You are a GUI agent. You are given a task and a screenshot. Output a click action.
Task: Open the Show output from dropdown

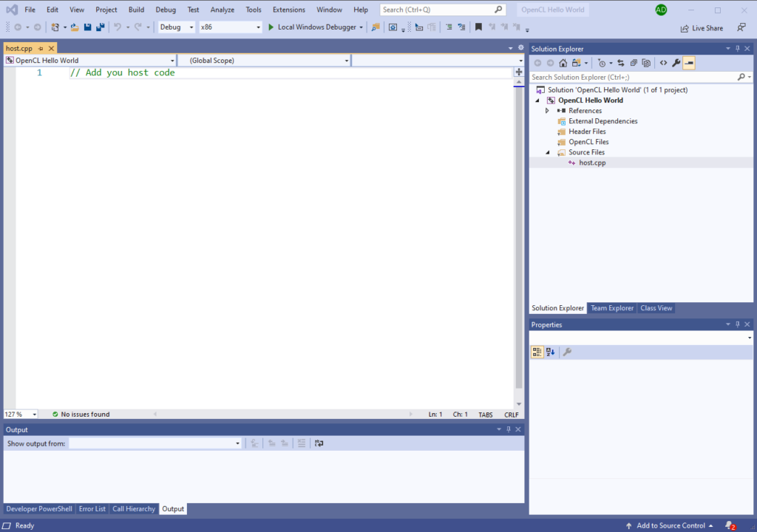[155, 443]
